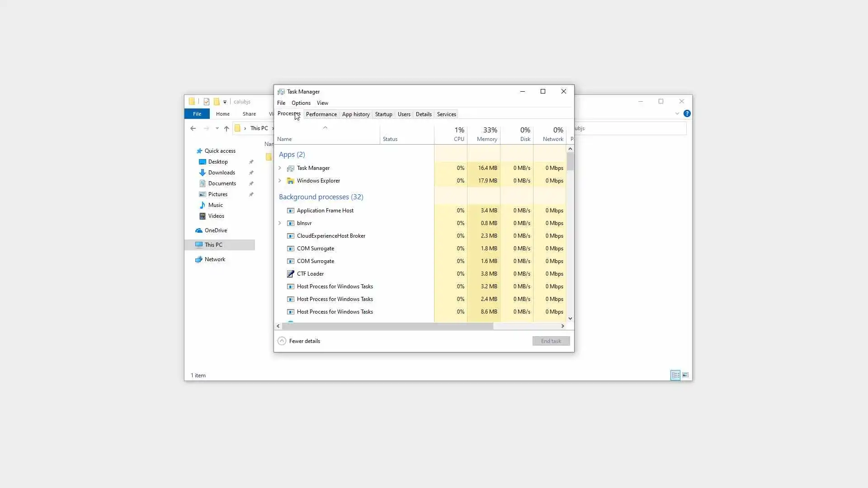This screenshot has height=488, width=868.
Task: Click the horizontal scrollbar thumb
Action: point(387,326)
